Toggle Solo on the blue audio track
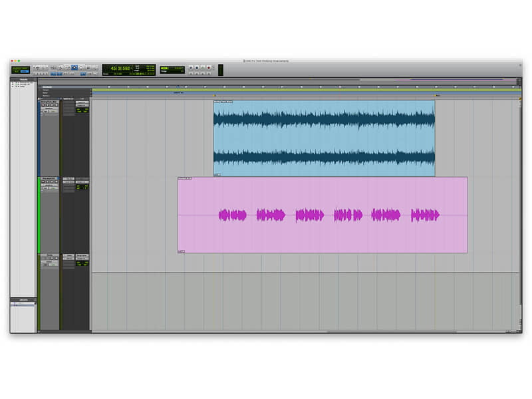Image resolution: width=532 pixels, height=399 pixels. (x=51, y=105)
